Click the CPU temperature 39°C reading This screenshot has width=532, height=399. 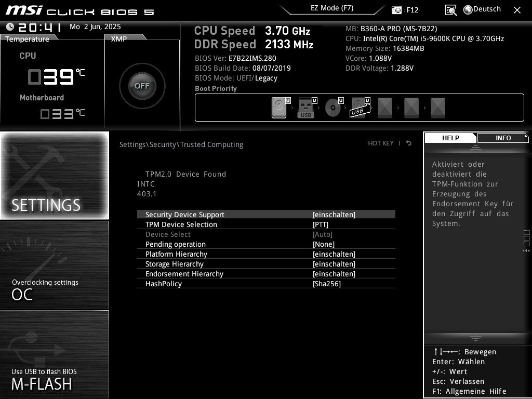pyautogui.click(x=56, y=76)
